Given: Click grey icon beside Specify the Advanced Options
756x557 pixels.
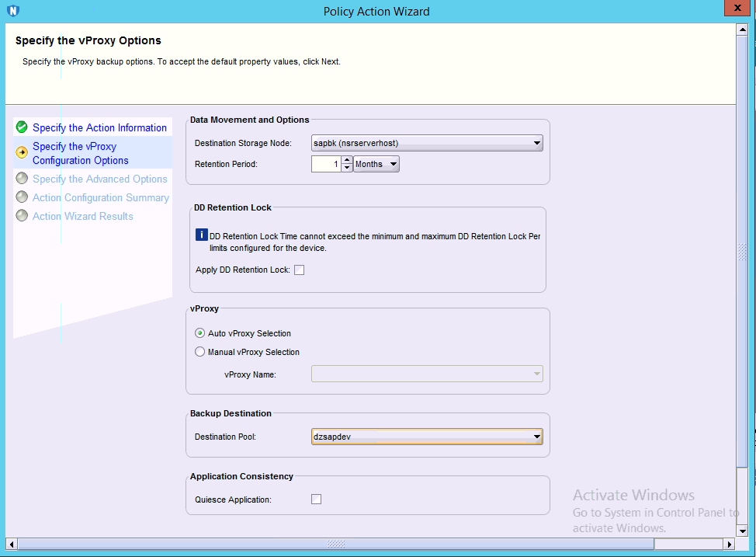Looking at the screenshot, I should coord(22,179).
